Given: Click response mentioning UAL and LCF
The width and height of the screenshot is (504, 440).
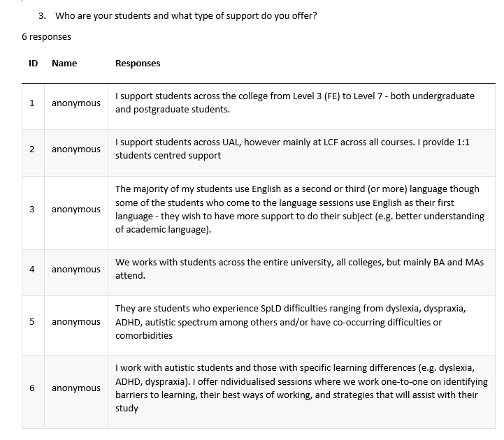Looking at the screenshot, I should (x=292, y=149).
